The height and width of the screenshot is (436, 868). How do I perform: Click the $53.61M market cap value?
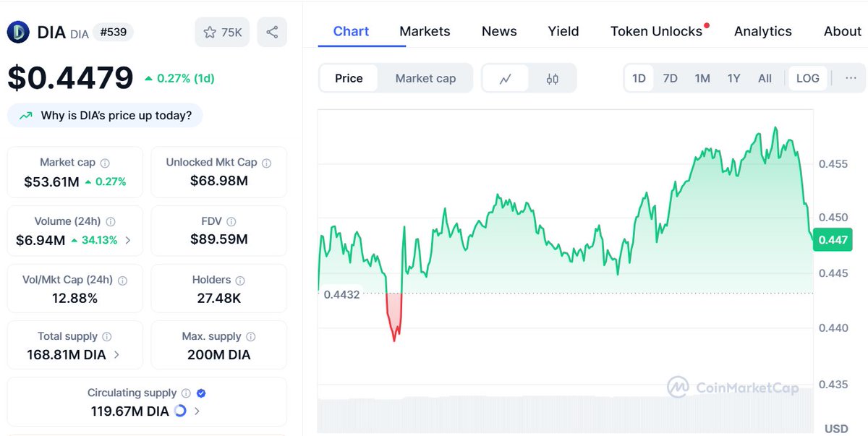click(x=51, y=181)
